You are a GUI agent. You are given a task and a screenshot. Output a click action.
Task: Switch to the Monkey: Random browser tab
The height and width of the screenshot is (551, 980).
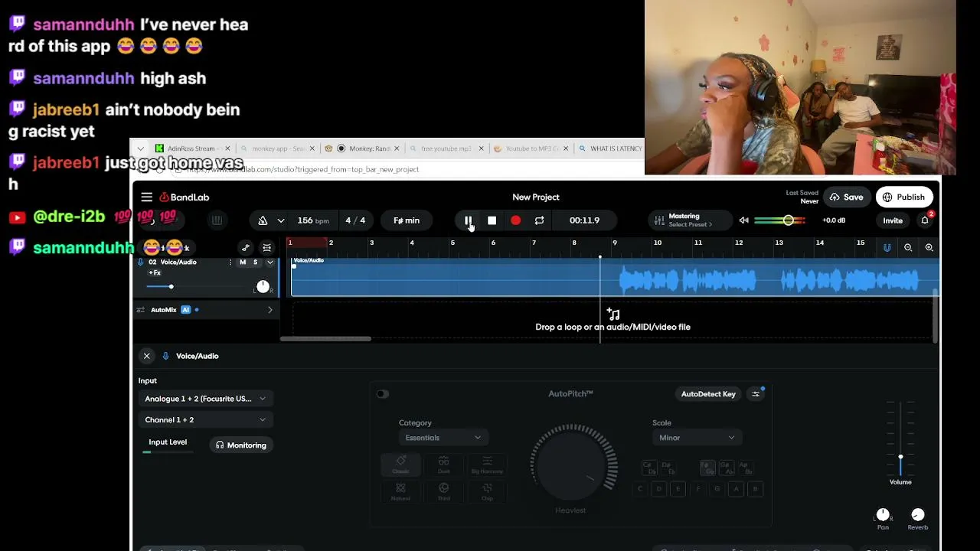coord(362,148)
